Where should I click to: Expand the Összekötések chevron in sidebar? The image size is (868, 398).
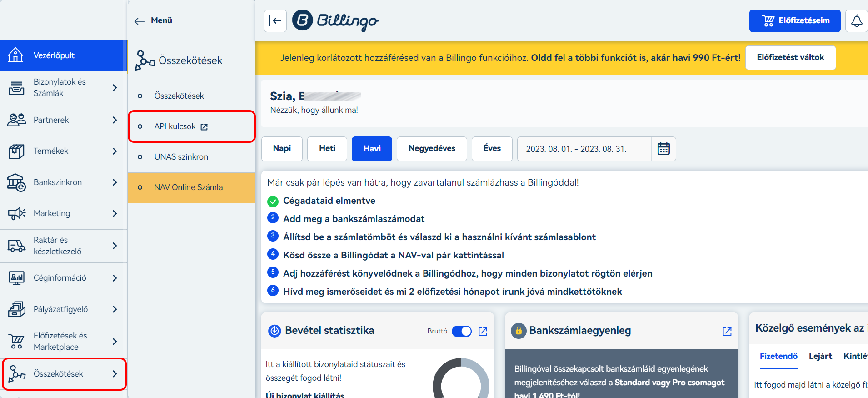point(115,374)
